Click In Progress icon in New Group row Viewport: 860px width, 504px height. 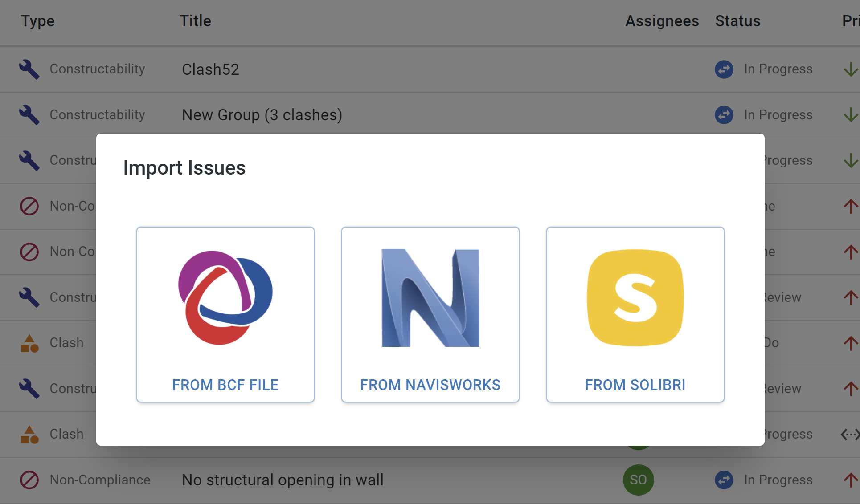click(724, 115)
